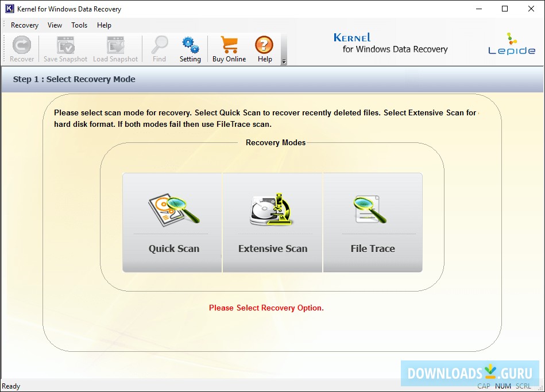Click the "Please Select Recovery Option." message
Screen dimensions: 545x392
266,308
